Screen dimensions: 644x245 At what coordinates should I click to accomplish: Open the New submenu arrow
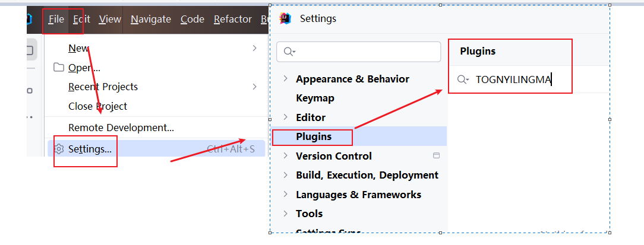[x=254, y=48]
